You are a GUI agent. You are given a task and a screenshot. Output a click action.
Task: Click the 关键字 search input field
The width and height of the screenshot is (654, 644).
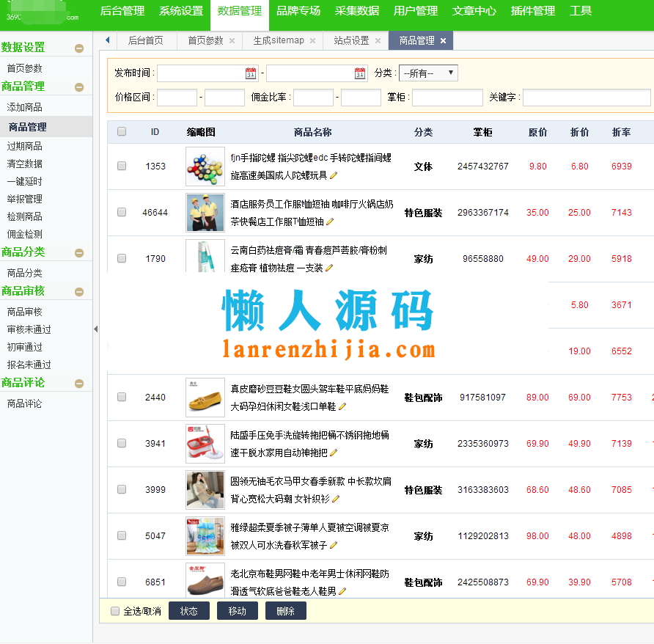[x=587, y=98]
